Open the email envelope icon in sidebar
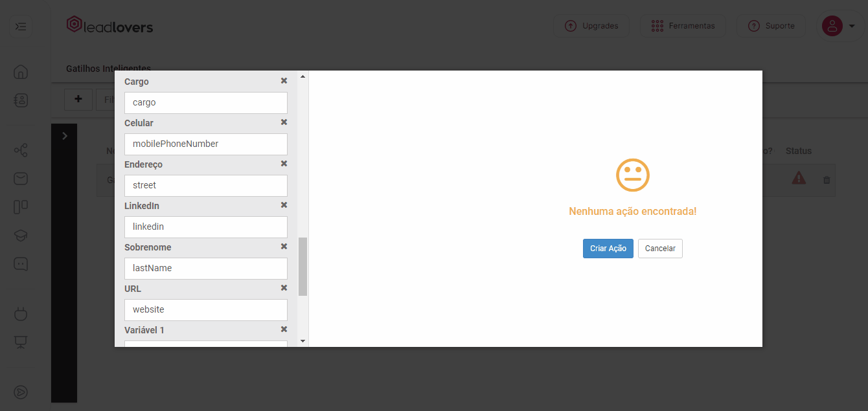Screen dimensions: 868x411 [21, 179]
